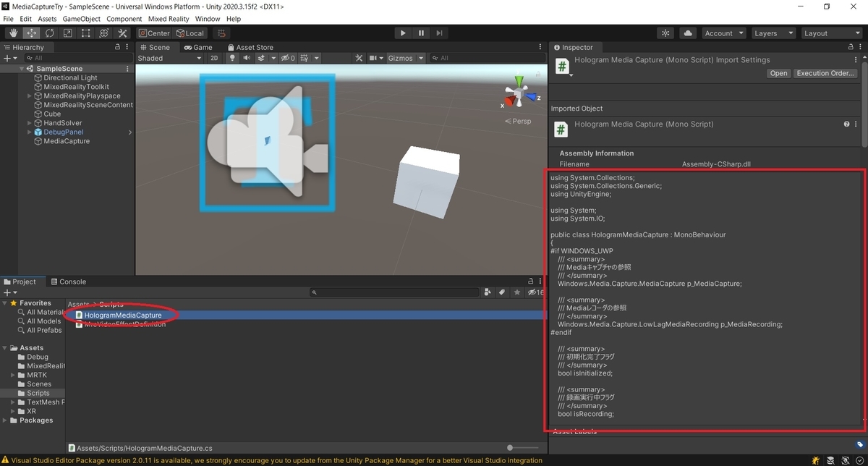Click the Step frame button
Viewport: 868px width, 466px height.
click(x=439, y=33)
